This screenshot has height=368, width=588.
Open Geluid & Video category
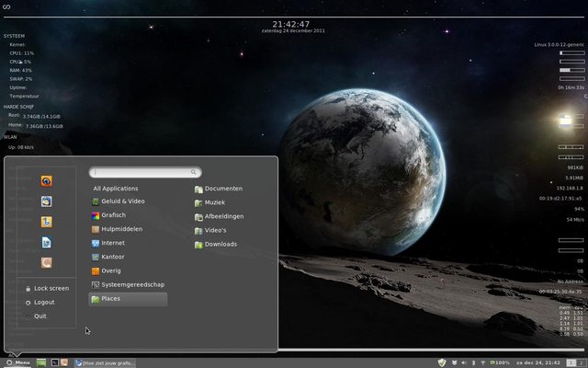click(x=119, y=201)
